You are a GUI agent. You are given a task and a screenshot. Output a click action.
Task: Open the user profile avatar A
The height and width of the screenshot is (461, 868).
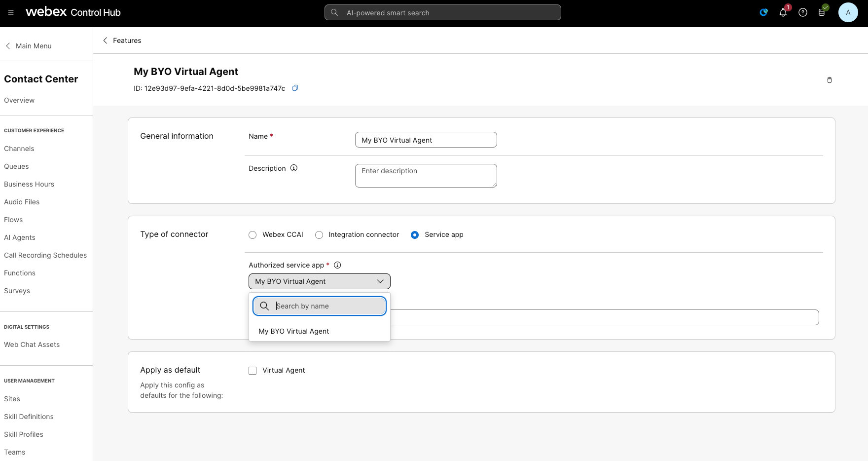848,12
